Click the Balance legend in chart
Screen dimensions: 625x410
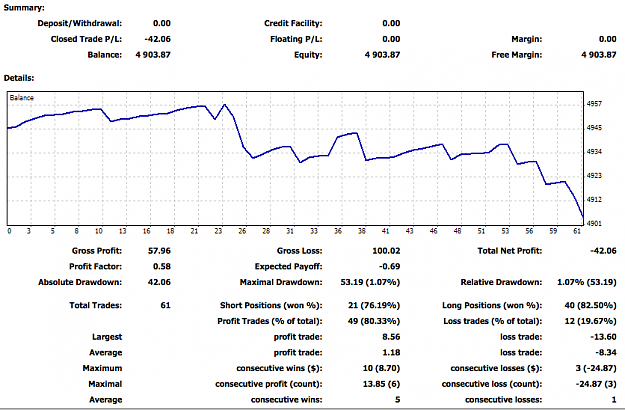(22, 98)
